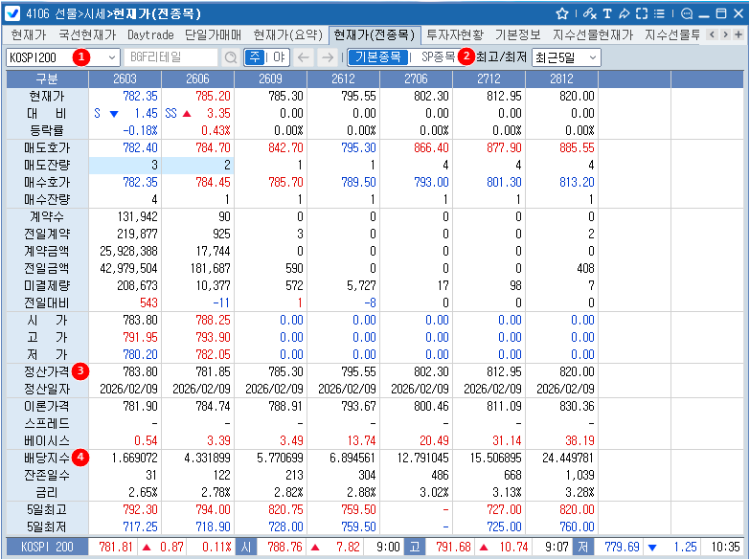Click the BGF리테일 stock name field
The width and height of the screenshot is (750, 560).
(x=170, y=57)
